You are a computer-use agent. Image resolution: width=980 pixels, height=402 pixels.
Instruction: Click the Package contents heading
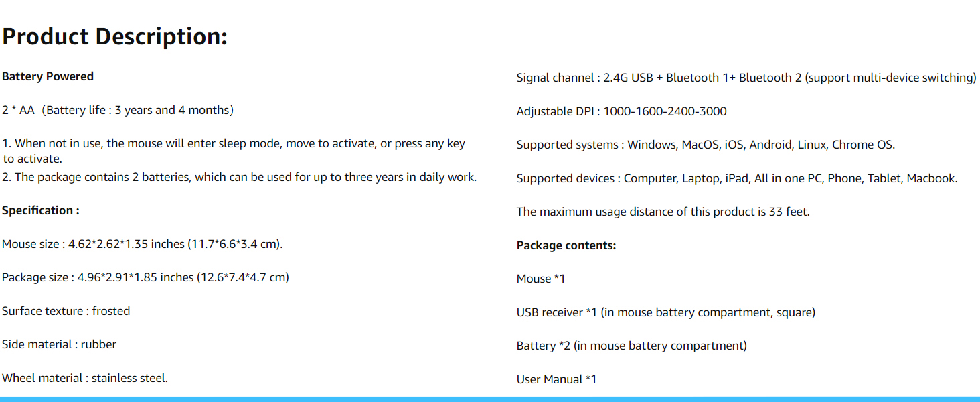566,245
